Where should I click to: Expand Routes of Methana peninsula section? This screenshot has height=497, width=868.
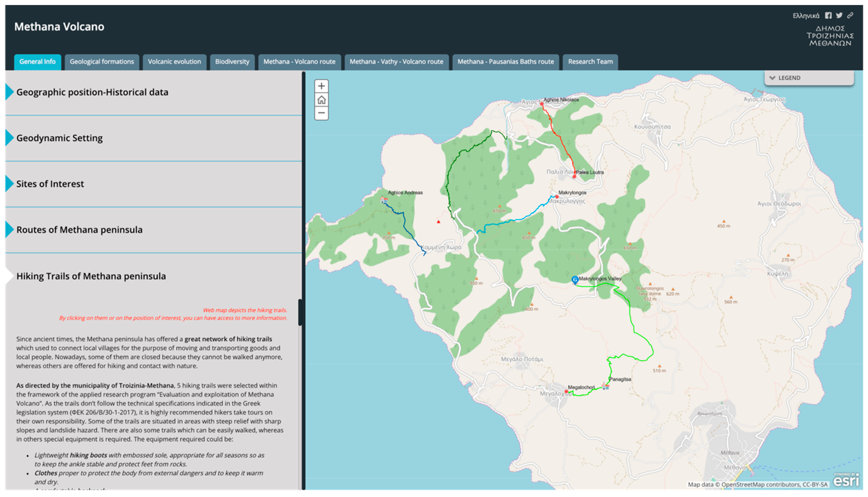coord(79,230)
